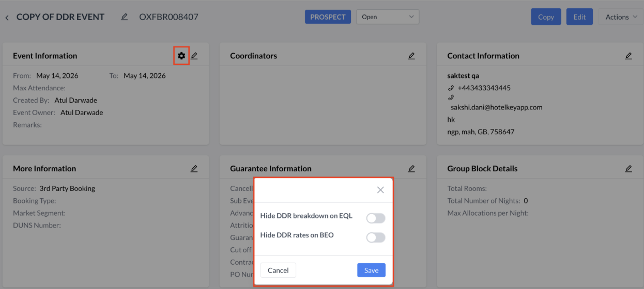Edit Contact Information pencil icon
Screen dimensions: 644x289
point(628,56)
